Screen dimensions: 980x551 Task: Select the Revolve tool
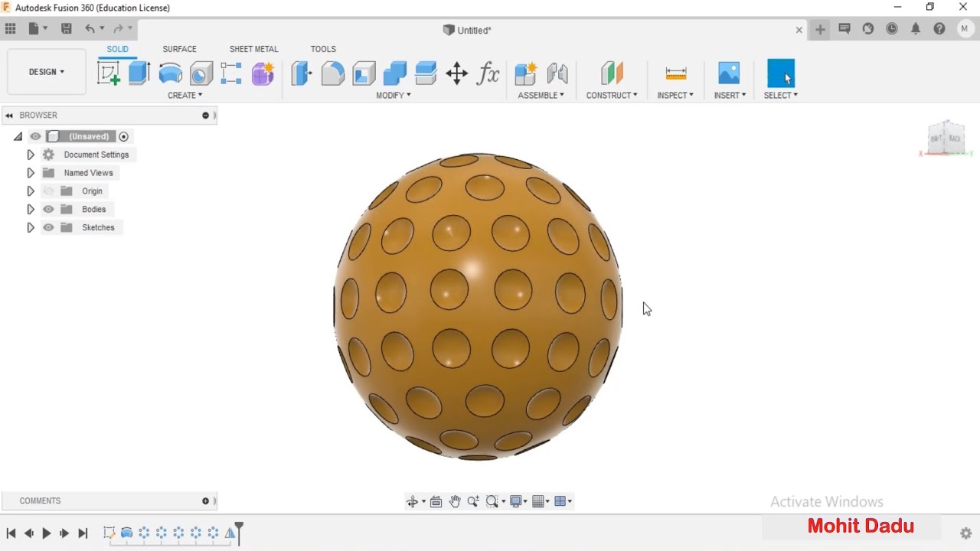click(x=170, y=73)
